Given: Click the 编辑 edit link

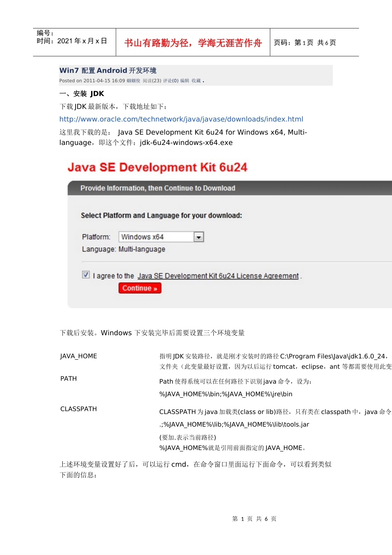Looking at the screenshot, I should click(184, 81).
